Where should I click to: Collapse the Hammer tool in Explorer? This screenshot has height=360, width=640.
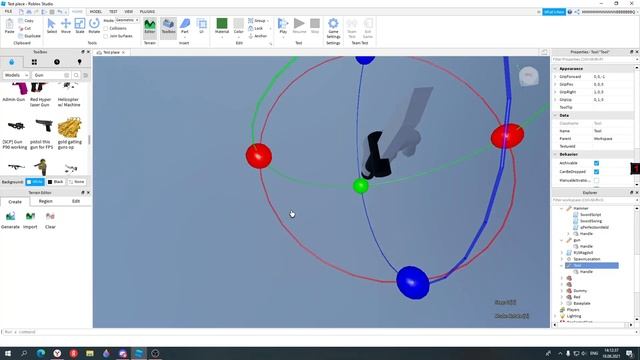click(562, 209)
